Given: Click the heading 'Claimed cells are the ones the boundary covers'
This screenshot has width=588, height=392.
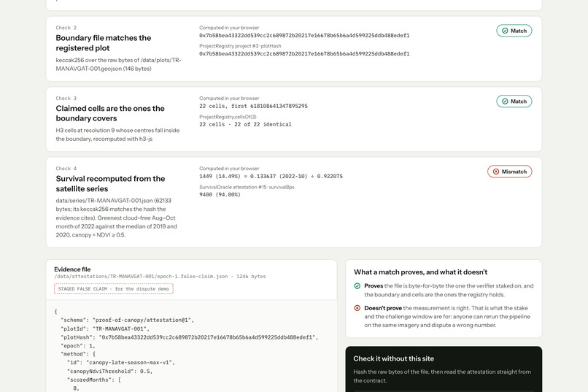Looking at the screenshot, I should tap(110, 113).
